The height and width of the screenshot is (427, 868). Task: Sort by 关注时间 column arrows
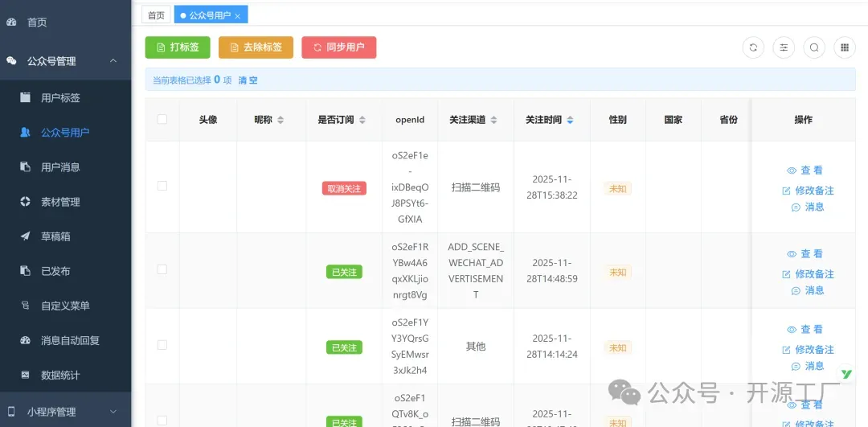click(x=570, y=120)
